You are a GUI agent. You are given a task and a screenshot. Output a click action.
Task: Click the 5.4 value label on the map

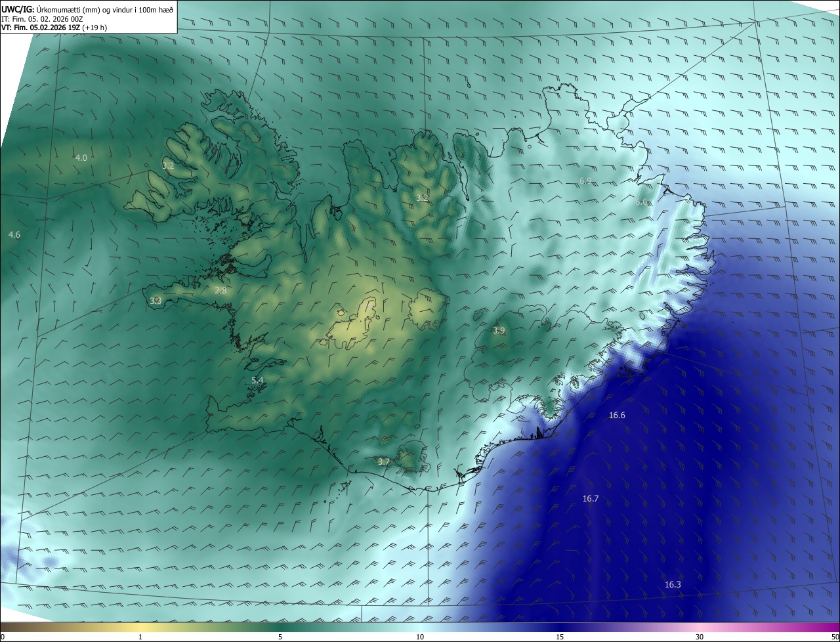[x=257, y=381]
